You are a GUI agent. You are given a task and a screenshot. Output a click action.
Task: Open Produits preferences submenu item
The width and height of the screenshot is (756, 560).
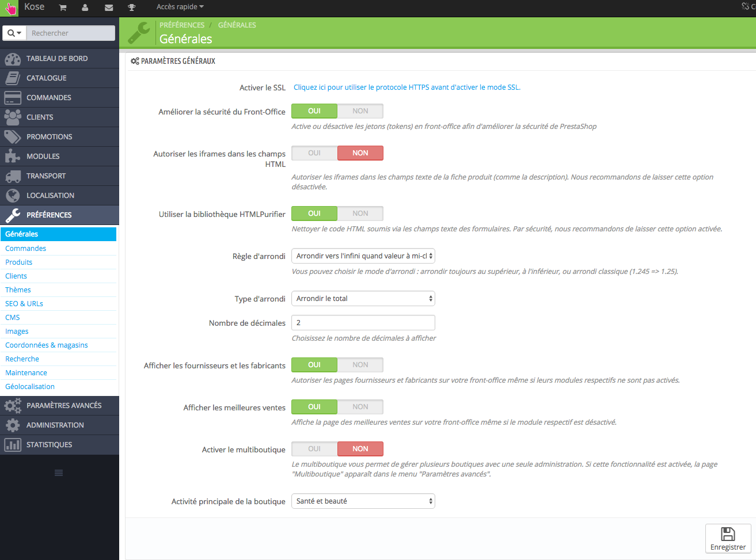click(19, 262)
